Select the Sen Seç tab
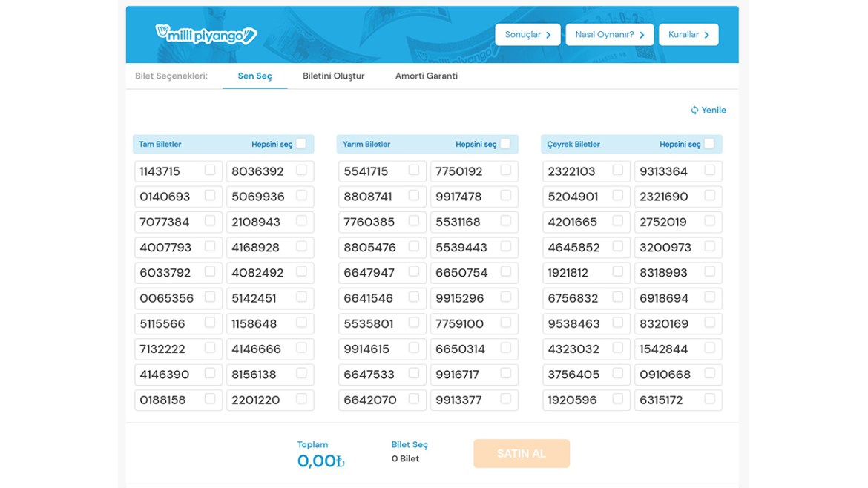 pos(254,76)
